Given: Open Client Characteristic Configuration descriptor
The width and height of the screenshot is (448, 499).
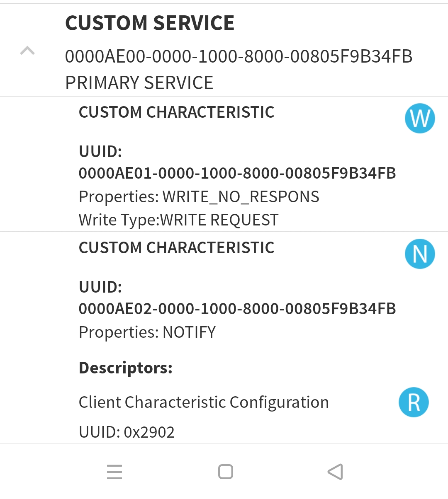Looking at the screenshot, I should (x=204, y=402).
